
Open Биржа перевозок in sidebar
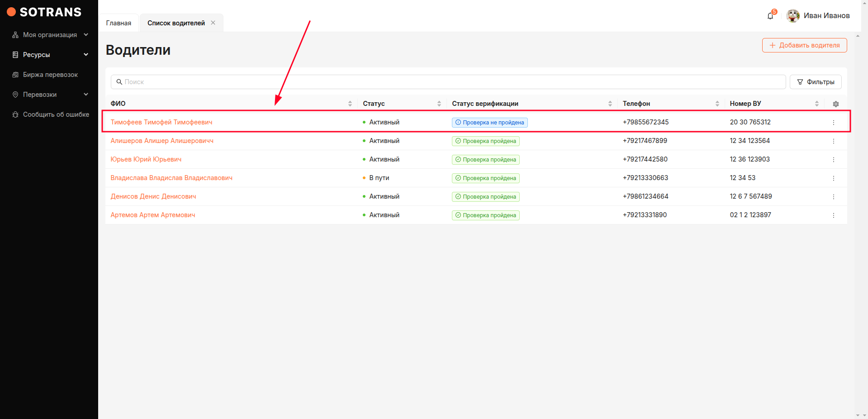coord(50,75)
